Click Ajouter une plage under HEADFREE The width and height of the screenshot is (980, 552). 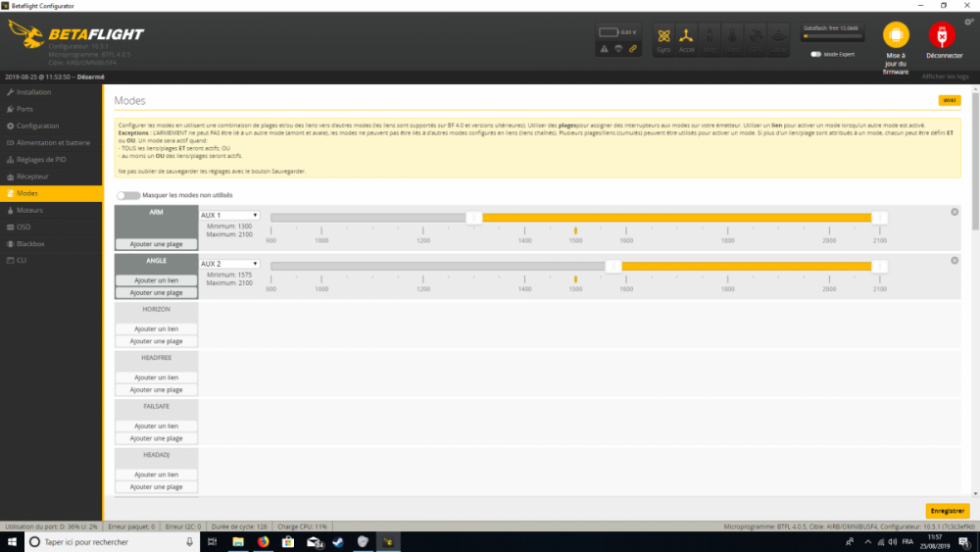(156, 389)
